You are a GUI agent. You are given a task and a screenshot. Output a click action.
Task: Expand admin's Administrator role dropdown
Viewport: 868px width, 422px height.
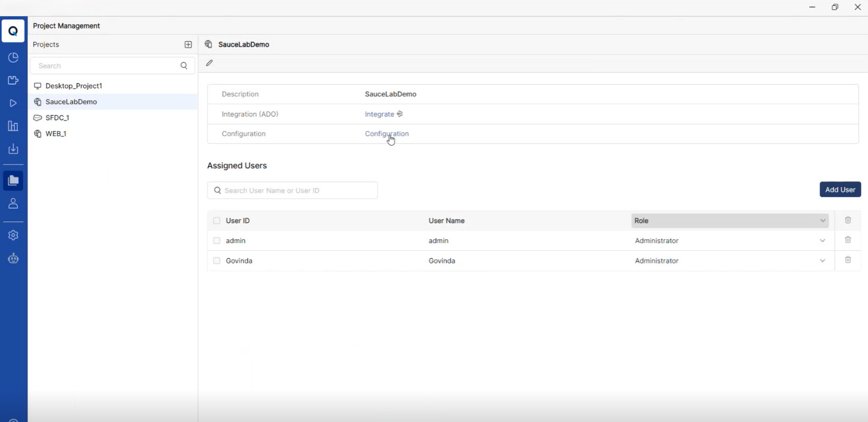click(822, 241)
